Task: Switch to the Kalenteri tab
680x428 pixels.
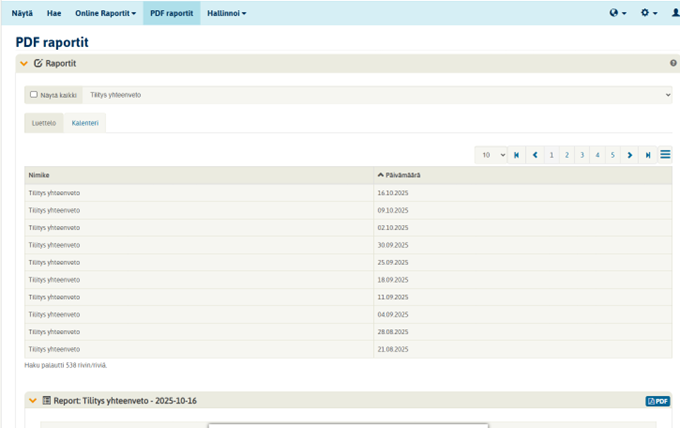Action: [84, 123]
